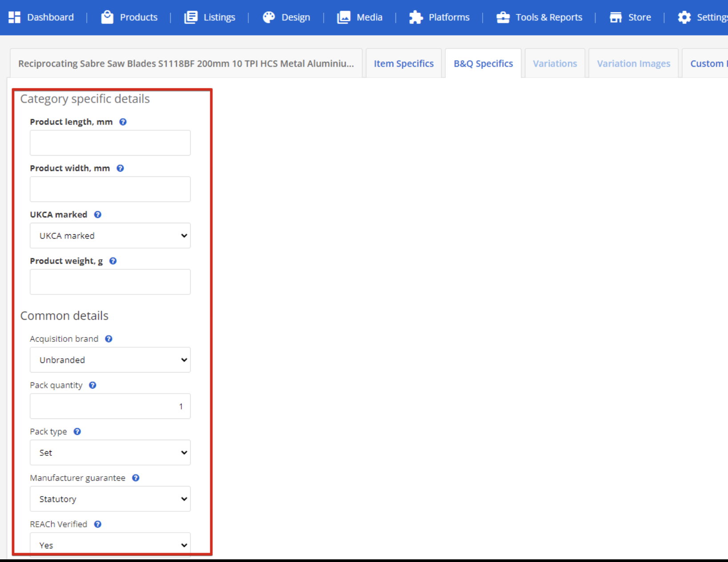
Task: Click the Pack quantity input field
Action: (x=110, y=406)
